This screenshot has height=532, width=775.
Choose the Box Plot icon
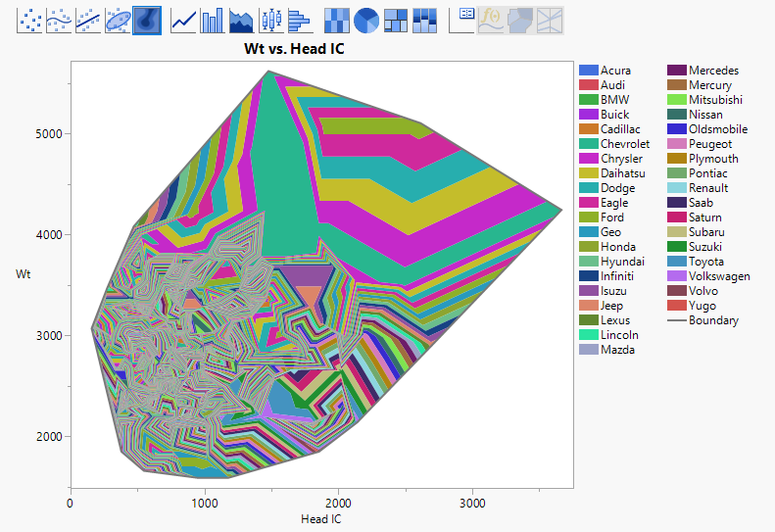[x=270, y=20]
